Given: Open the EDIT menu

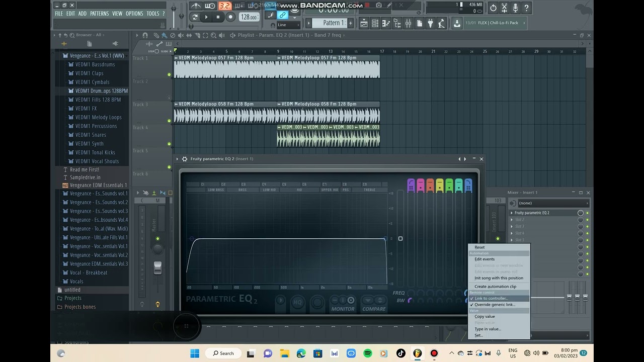Looking at the screenshot, I should click(70, 14).
